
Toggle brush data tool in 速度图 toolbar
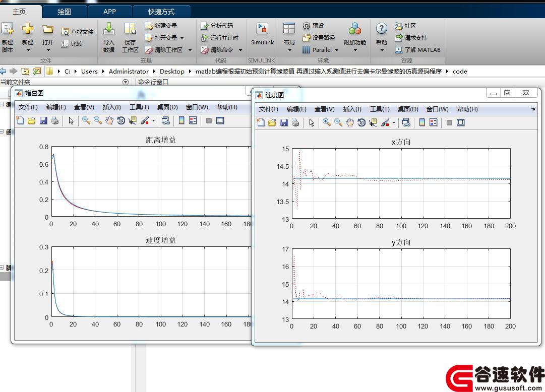point(385,122)
